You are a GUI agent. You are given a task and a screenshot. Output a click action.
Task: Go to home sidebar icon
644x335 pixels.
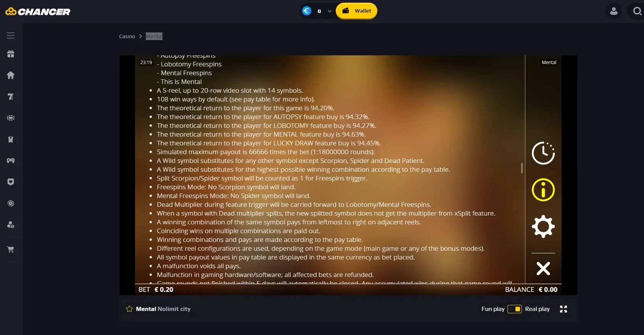click(11, 75)
